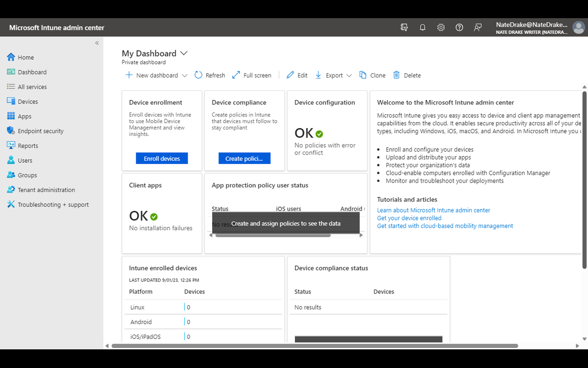Open the feedback icon in header
The width and height of the screenshot is (588, 368).
coord(478,27)
